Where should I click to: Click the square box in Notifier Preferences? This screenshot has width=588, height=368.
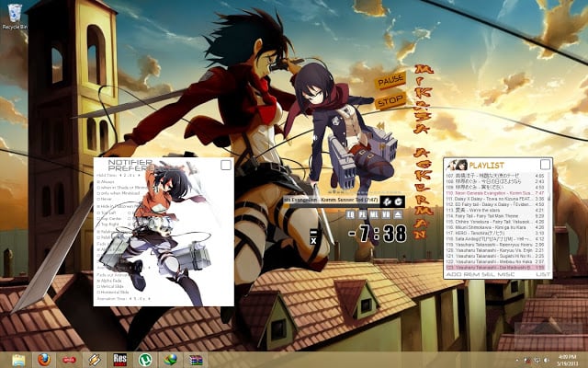tap(226, 165)
